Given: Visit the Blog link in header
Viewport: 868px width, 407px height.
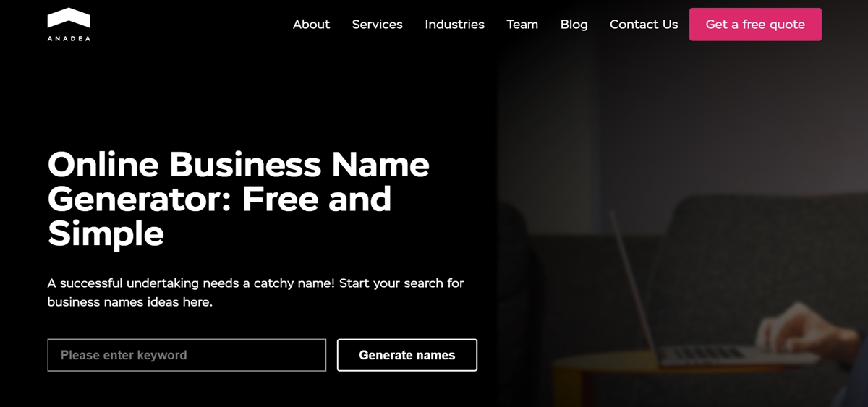Looking at the screenshot, I should click(574, 25).
